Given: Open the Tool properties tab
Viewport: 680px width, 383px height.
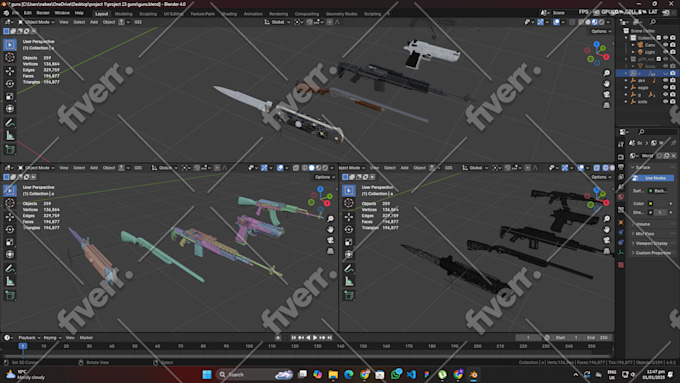Looking at the screenshot, I should tap(621, 144).
